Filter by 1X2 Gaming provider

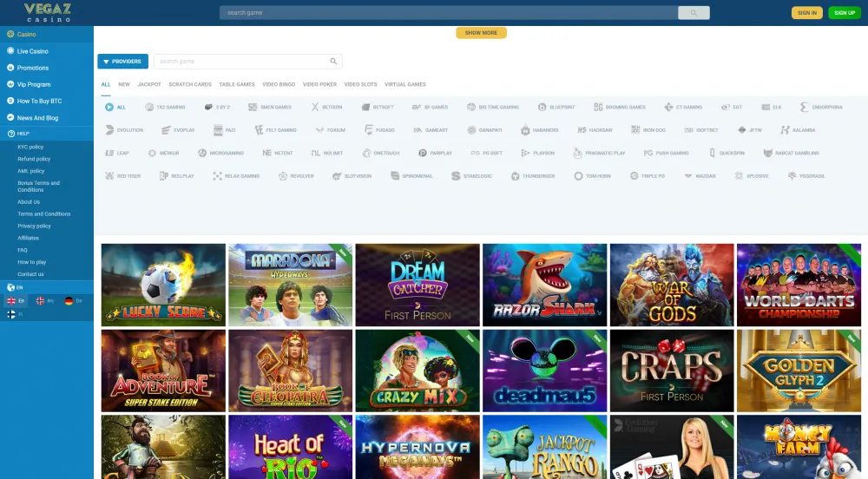coord(165,108)
